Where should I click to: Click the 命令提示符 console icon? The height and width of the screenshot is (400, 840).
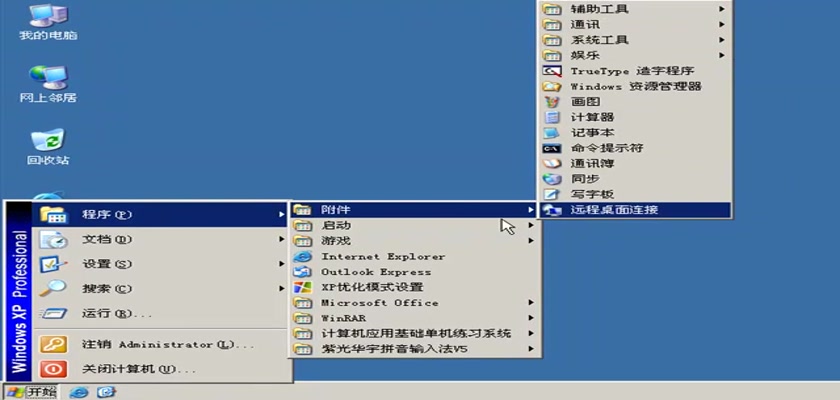551,148
